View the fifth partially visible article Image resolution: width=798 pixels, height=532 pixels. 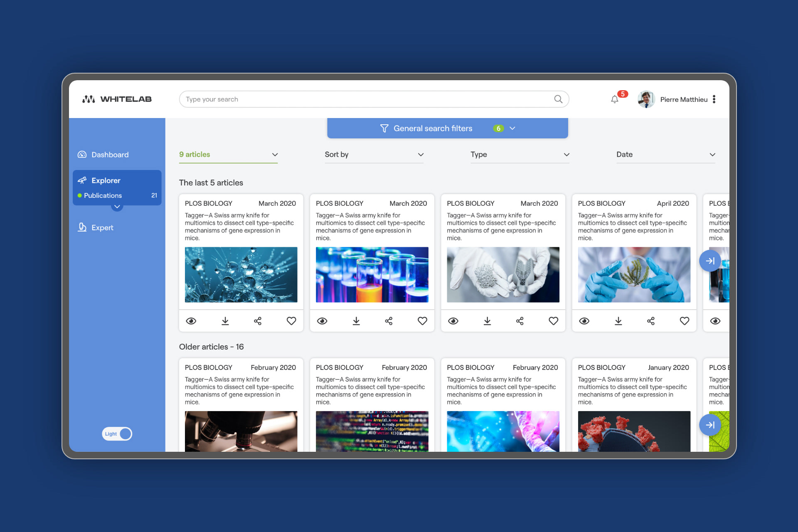pos(715,321)
